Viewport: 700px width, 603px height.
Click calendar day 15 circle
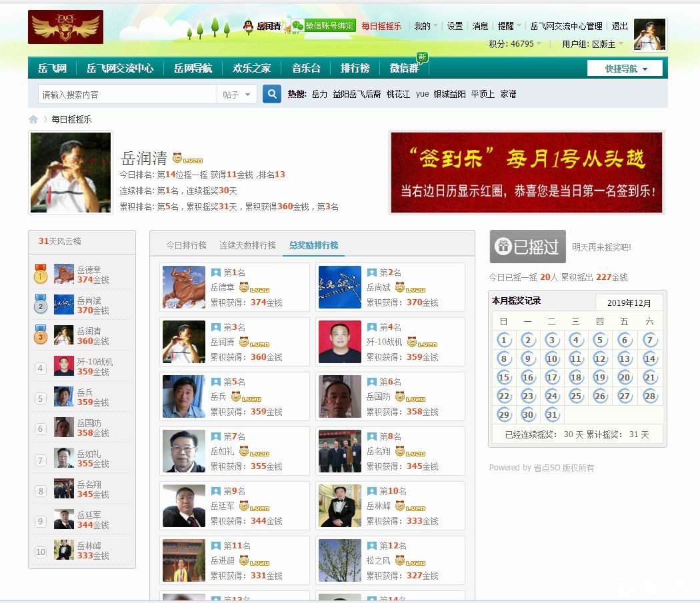[504, 378]
